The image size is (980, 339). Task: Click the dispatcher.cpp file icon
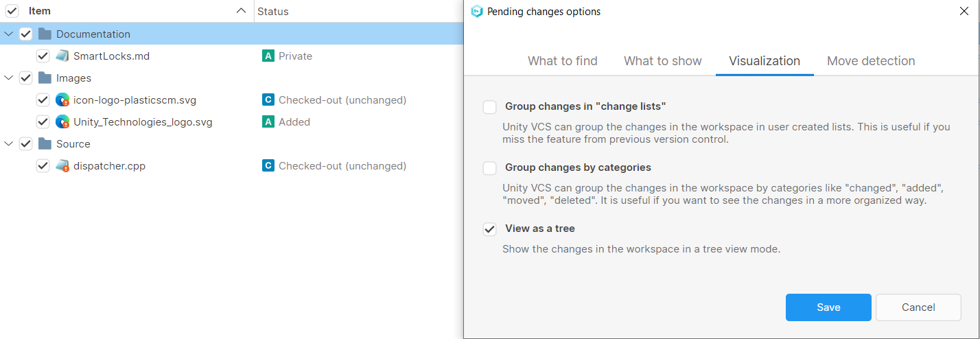(62, 166)
